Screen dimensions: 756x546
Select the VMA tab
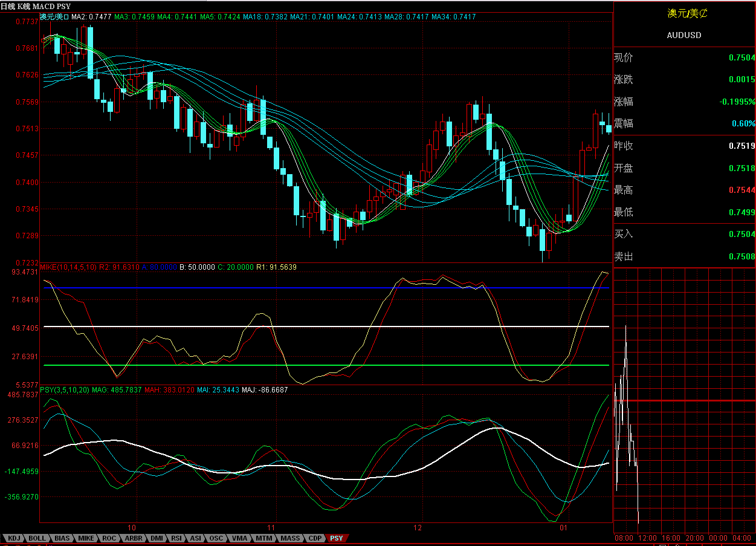tap(239, 538)
